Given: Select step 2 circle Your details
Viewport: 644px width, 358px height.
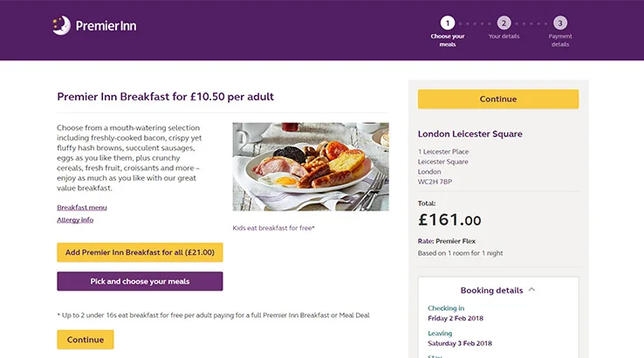Looking at the screenshot, I should coord(504,24).
